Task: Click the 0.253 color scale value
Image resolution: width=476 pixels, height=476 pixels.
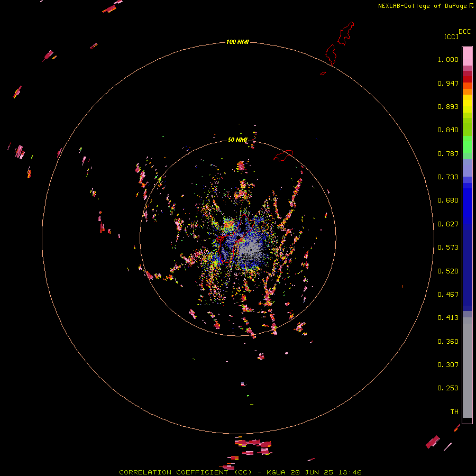Action: (x=448, y=388)
